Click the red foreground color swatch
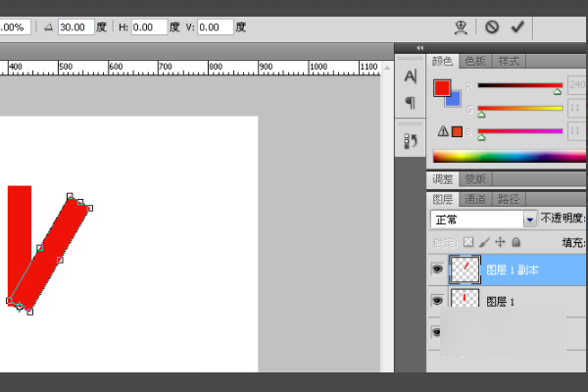Image resolution: width=588 pixels, height=392 pixels. pyautogui.click(x=442, y=89)
